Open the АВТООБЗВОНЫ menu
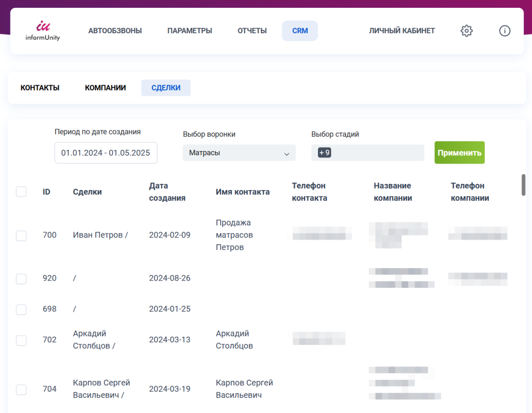Screen dimensions: 532x413 click(115, 31)
